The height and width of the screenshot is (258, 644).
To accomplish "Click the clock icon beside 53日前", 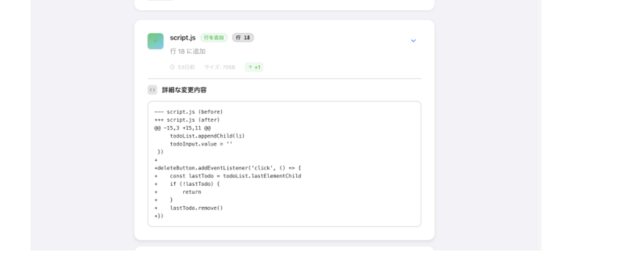I will pyautogui.click(x=172, y=67).
